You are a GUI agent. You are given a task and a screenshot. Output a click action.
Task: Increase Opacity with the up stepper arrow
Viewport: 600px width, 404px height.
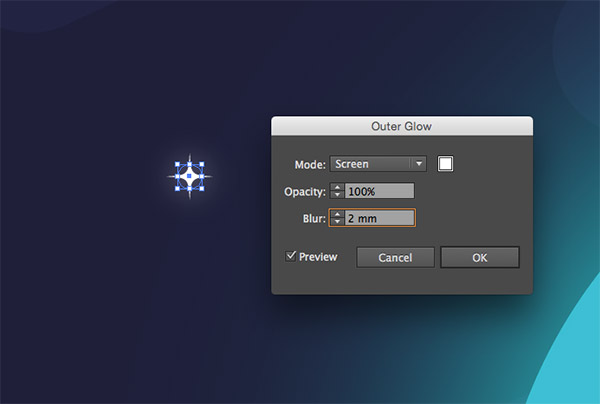click(337, 187)
